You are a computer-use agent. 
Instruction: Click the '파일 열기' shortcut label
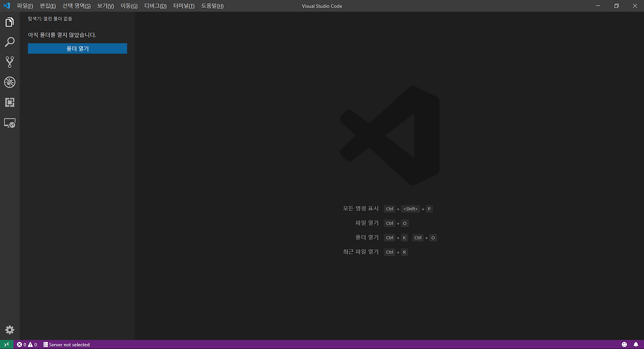click(x=367, y=223)
